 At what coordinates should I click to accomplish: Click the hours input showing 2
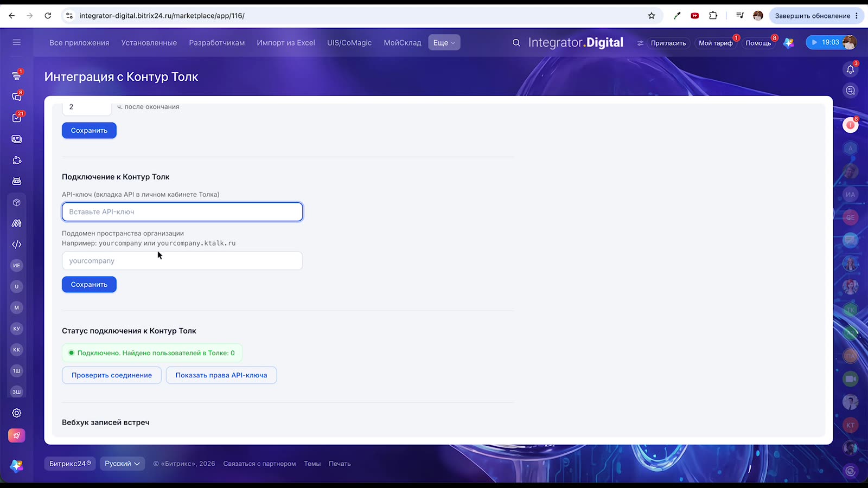(87, 107)
